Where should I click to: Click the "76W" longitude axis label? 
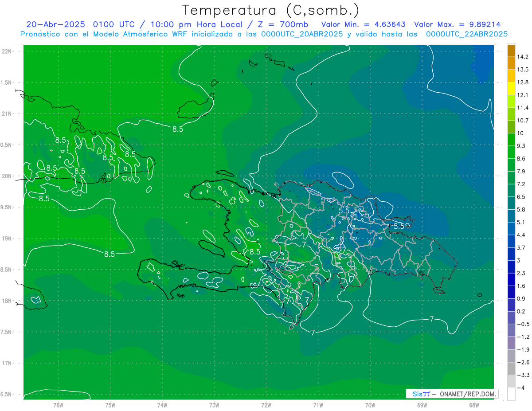click(58, 405)
